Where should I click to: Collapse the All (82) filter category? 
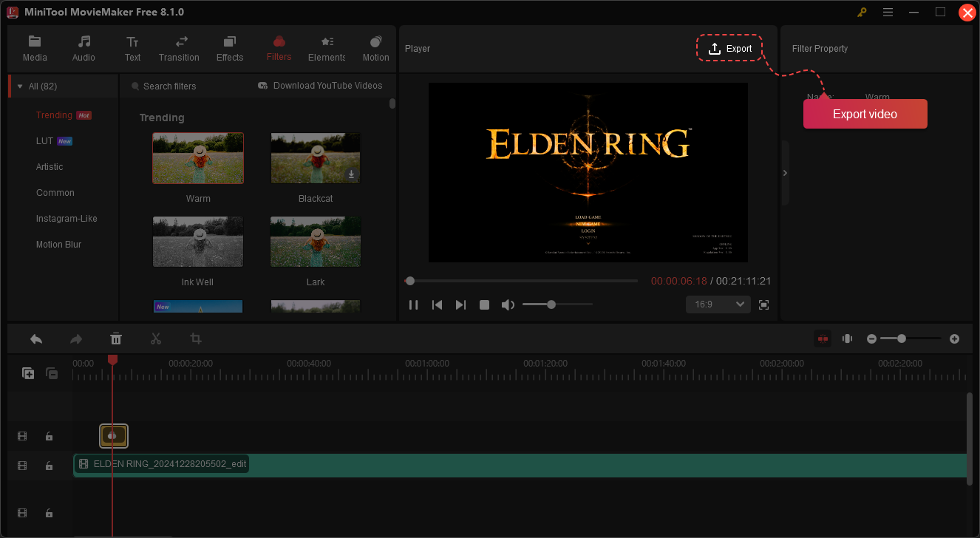pyautogui.click(x=20, y=86)
